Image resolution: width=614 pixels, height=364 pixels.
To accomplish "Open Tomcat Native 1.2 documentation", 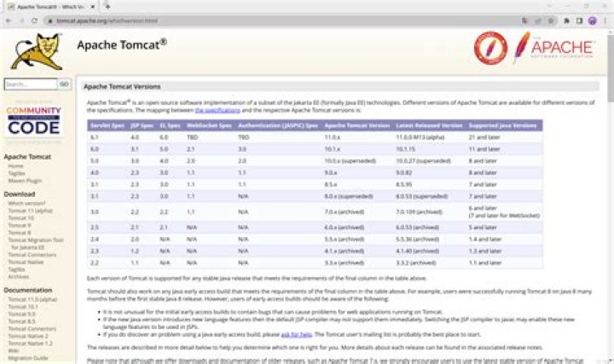I will click(30, 344).
